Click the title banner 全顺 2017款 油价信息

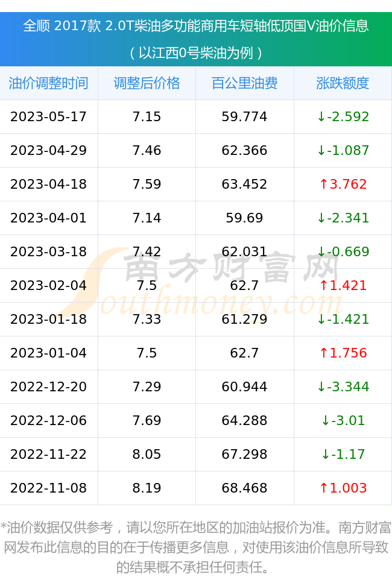click(196, 39)
